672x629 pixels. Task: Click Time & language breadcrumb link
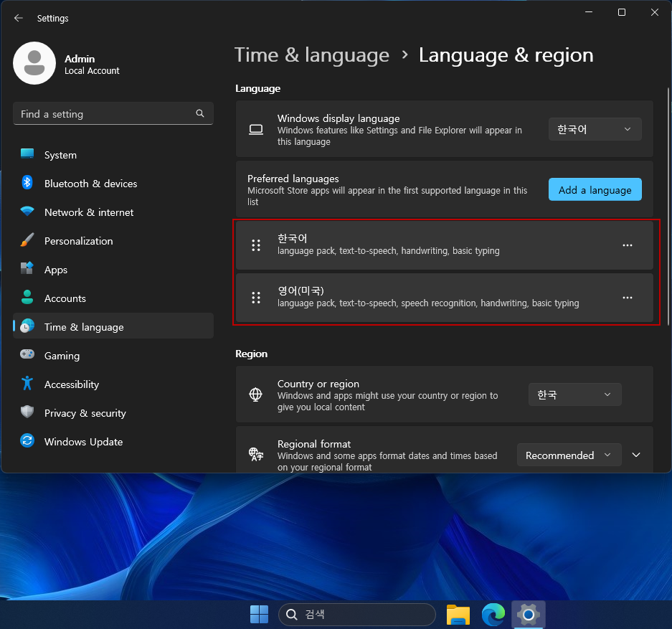click(x=311, y=55)
